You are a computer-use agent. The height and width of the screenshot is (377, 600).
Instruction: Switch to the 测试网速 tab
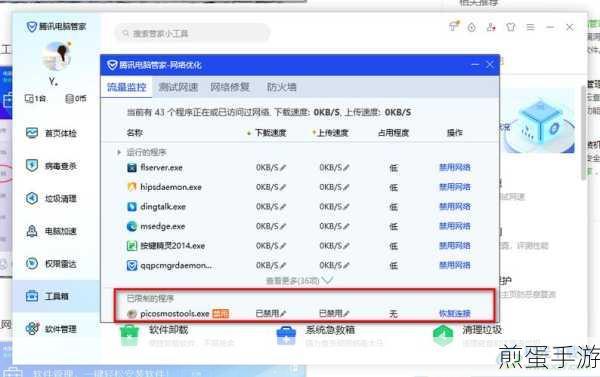pos(178,87)
